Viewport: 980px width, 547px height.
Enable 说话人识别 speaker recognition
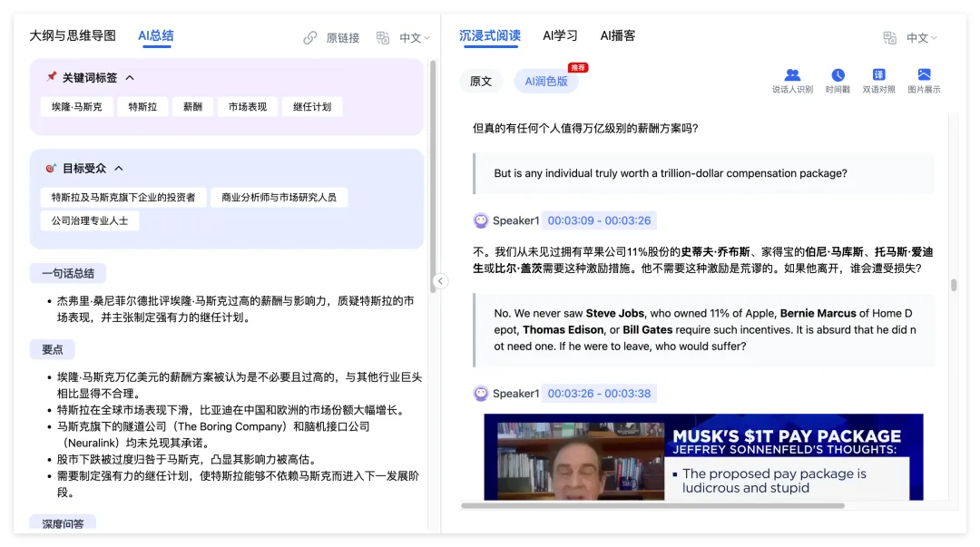coord(792,82)
